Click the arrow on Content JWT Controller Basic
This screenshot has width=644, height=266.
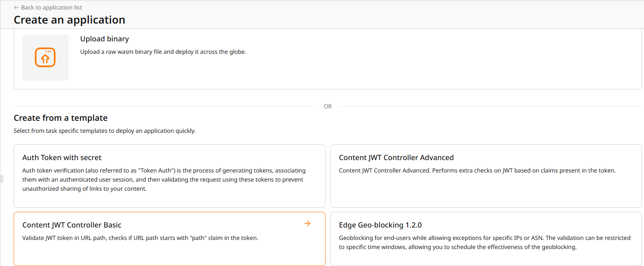(x=307, y=224)
